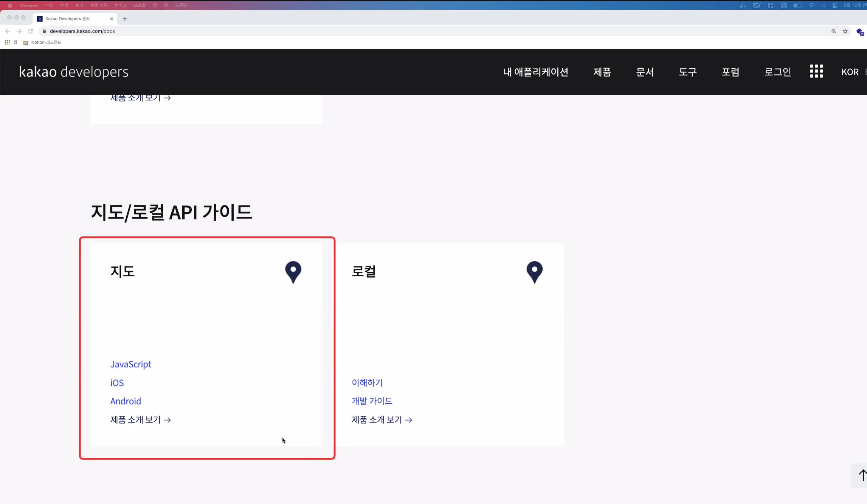The image size is (867, 504).
Task: Click the zoom magnifier icon in address bar
Action: 834,31
